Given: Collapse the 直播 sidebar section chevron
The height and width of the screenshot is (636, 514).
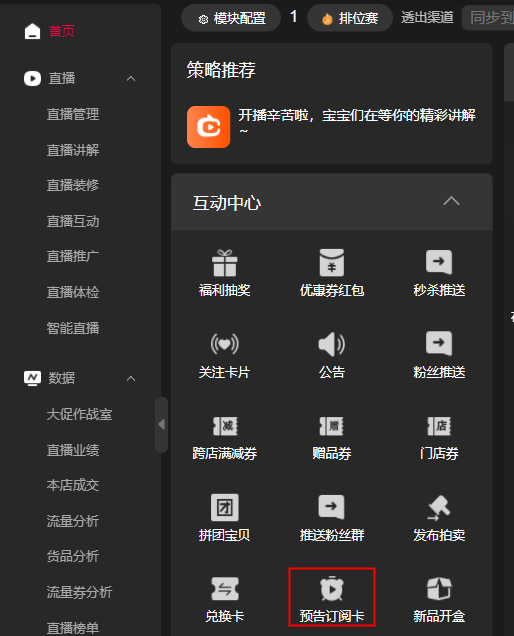Looking at the screenshot, I should pos(131,79).
